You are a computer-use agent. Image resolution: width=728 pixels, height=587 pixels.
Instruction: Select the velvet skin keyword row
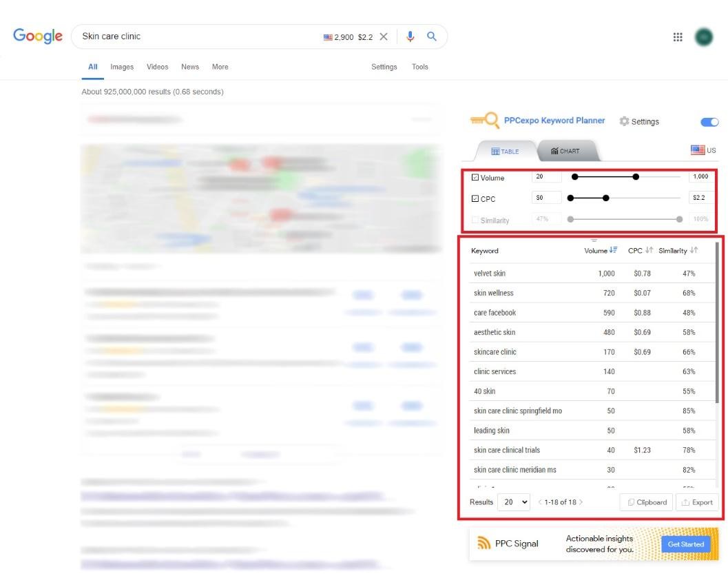(x=592, y=273)
